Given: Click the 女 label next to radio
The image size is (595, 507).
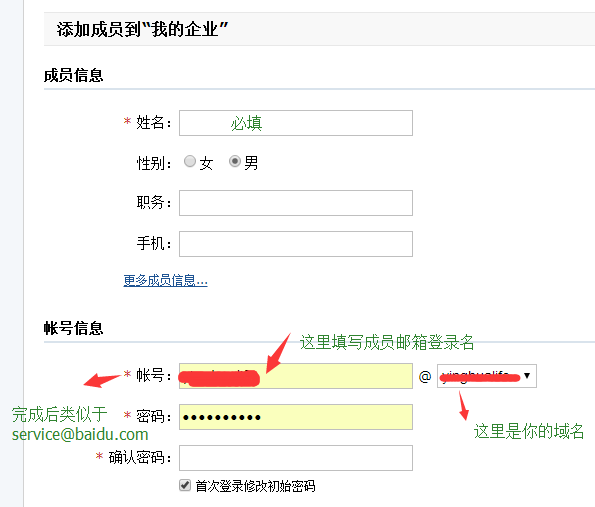Looking at the screenshot, I should (206, 164).
